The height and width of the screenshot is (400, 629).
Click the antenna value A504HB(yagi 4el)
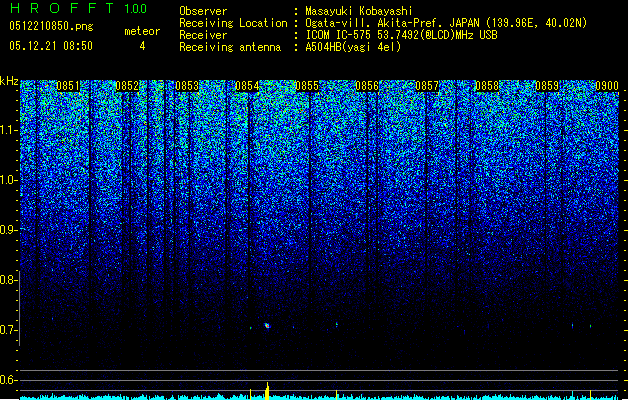[353, 47]
